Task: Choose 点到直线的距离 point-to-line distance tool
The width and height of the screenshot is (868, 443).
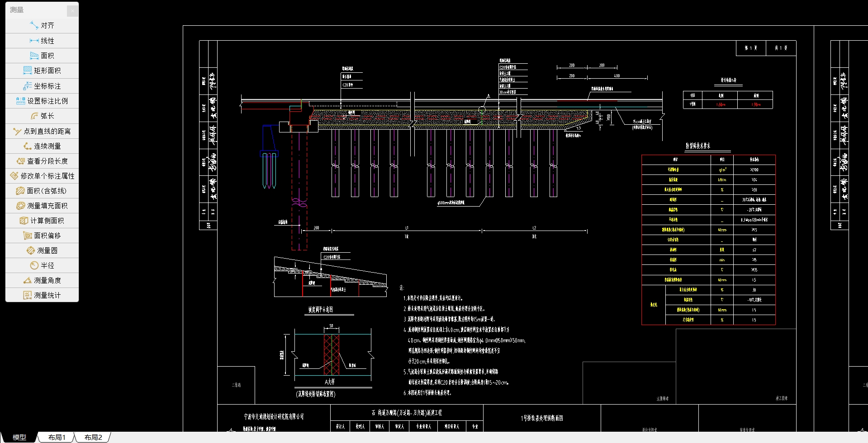Action: [x=42, y=131]
